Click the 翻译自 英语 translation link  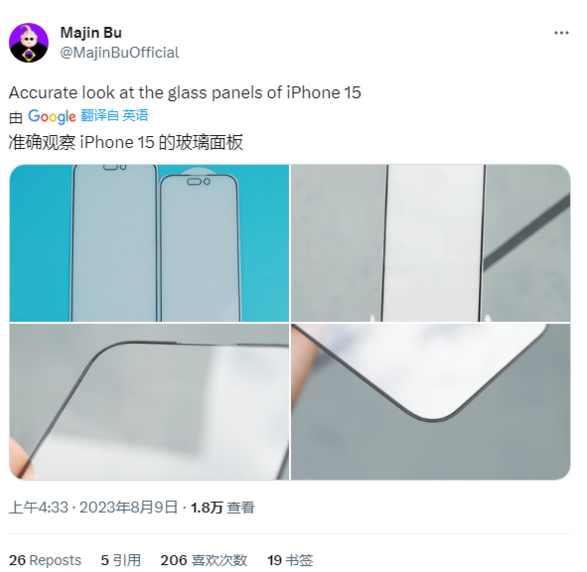click(115, 115)
